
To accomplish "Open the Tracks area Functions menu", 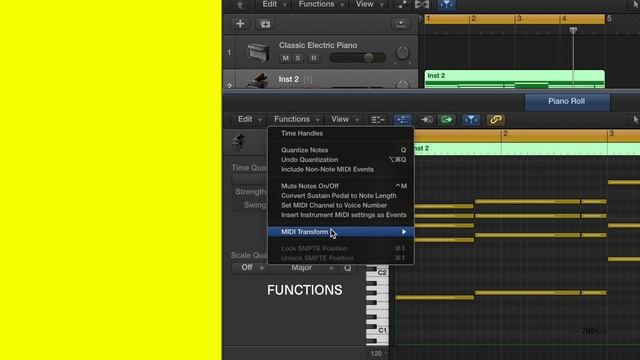I will click(321, 4).
